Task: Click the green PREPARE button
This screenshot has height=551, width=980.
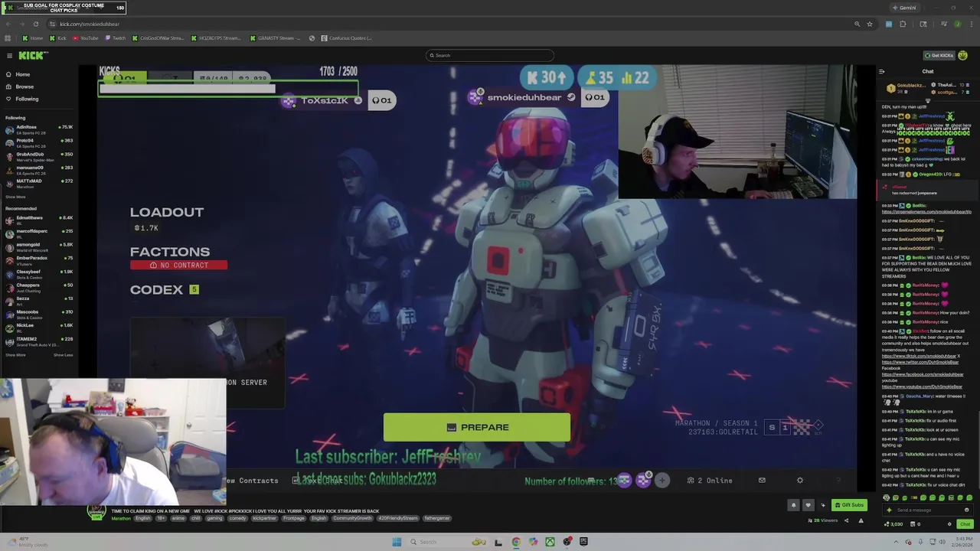Action: pyautogui.click(x=476, y=427)
